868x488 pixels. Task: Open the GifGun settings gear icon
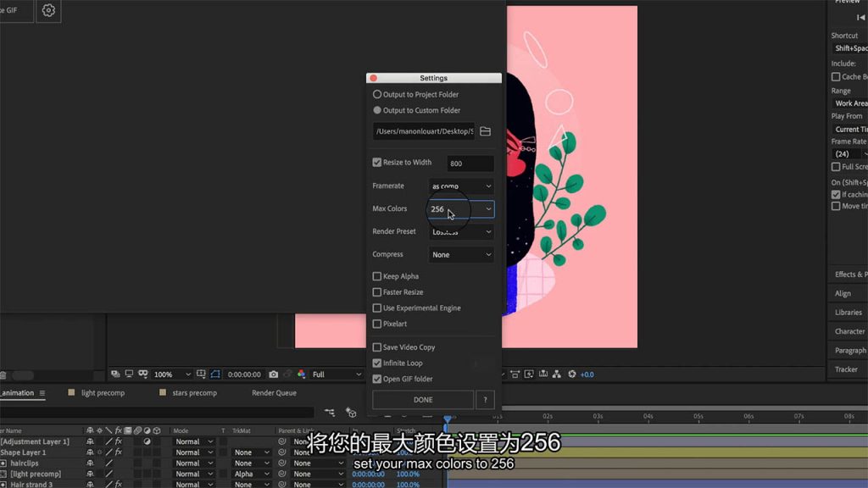tap(48, 10)
